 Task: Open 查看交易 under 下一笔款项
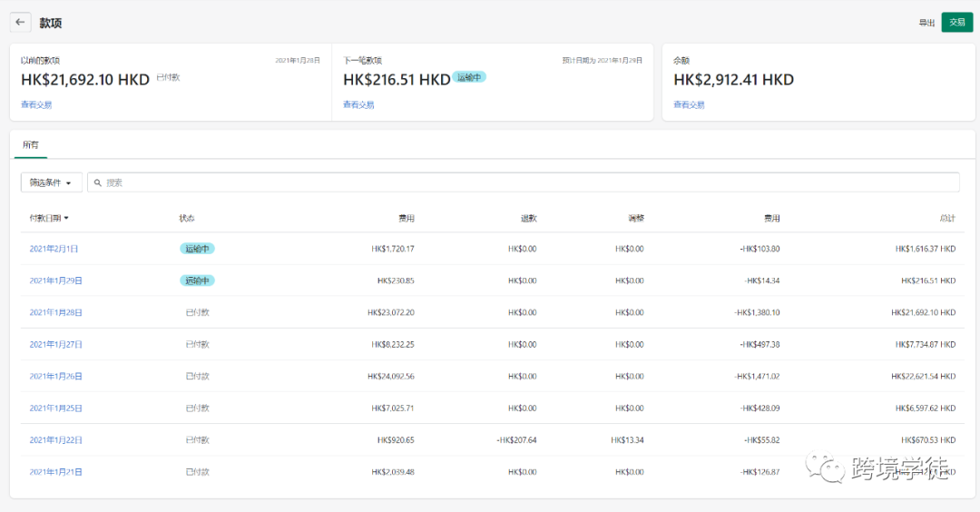[358, 105]
